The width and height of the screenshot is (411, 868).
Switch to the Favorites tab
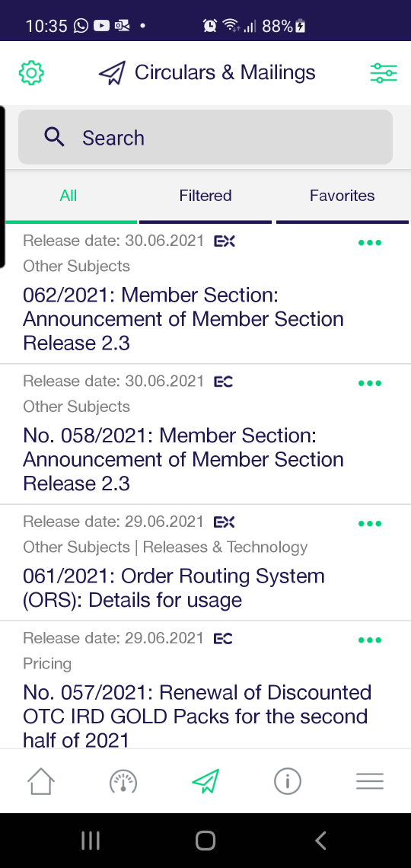(342, 196)
